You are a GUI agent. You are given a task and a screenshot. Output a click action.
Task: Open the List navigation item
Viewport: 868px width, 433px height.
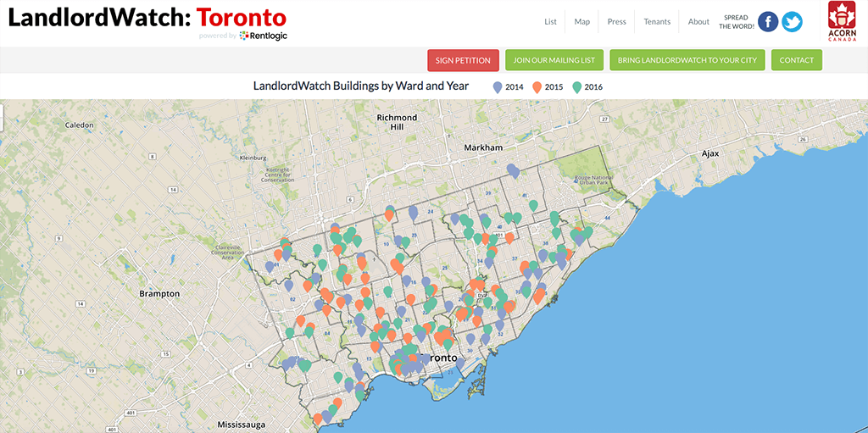(x=550, y=22)
